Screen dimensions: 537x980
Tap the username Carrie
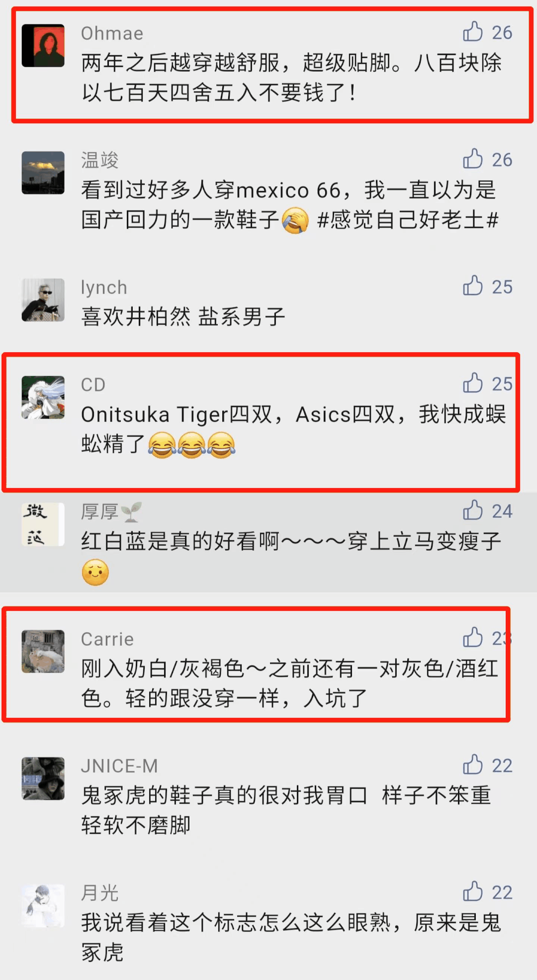pos(107,639)
